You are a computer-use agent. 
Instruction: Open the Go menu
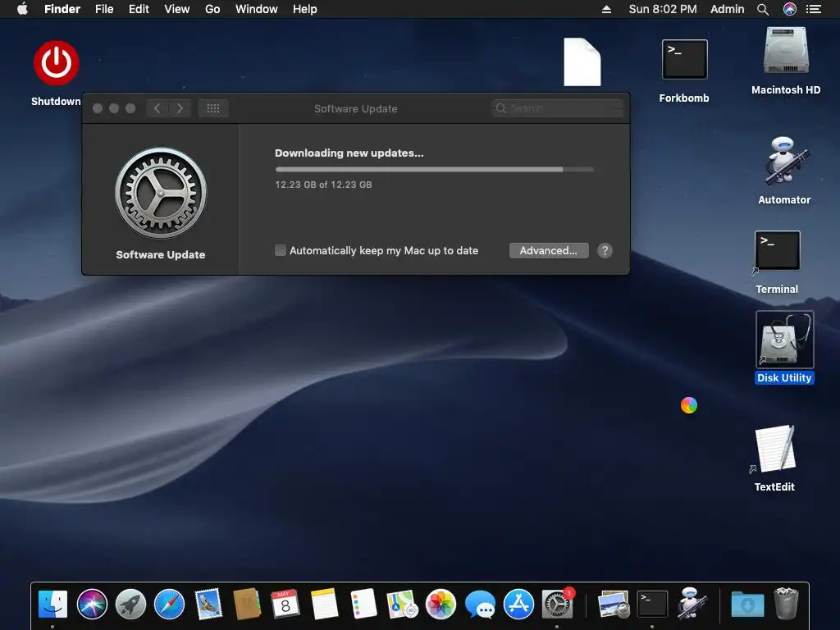pos(212,9)
